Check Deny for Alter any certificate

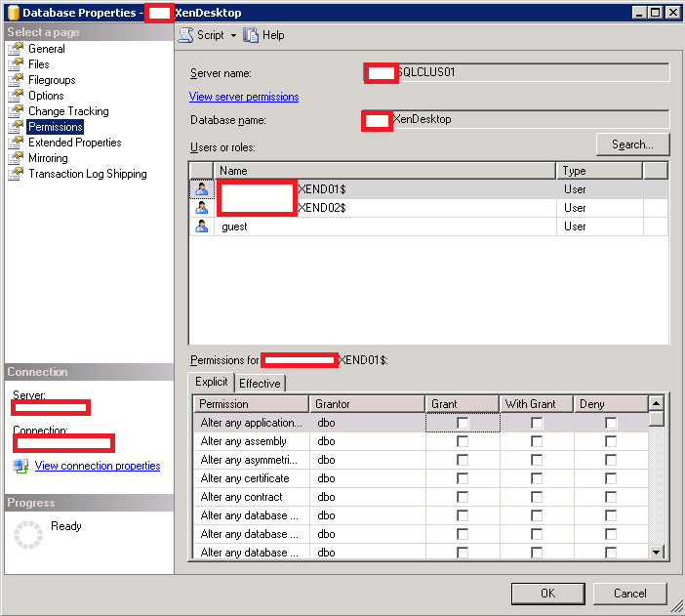[x=611, y=478]
